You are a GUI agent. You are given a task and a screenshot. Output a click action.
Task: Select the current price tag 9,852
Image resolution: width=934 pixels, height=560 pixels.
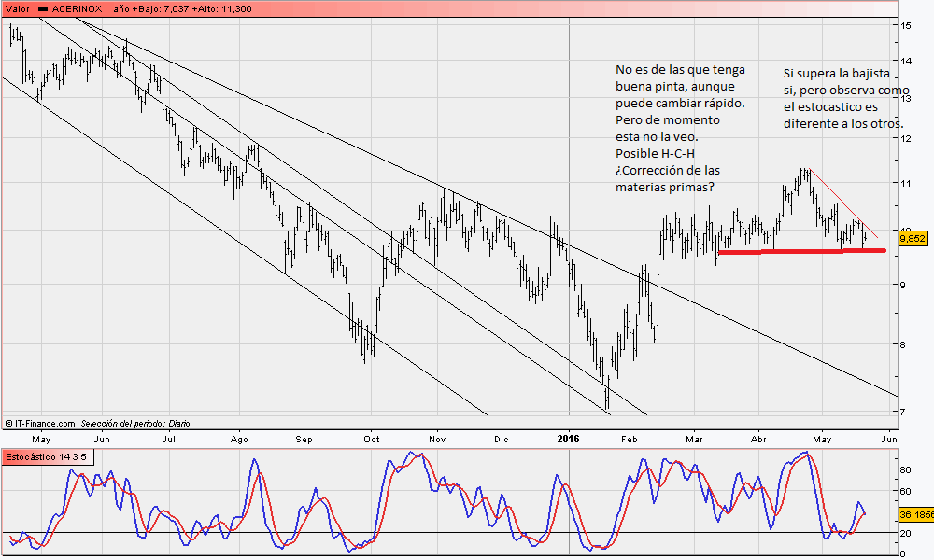[x=913, y=239]
